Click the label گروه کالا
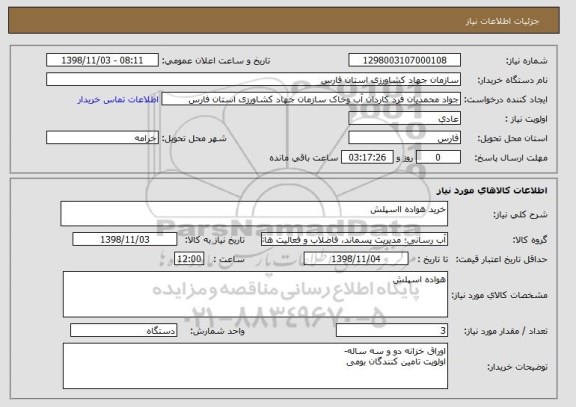The height and width of the screenshot is (407, 576). 530,240
